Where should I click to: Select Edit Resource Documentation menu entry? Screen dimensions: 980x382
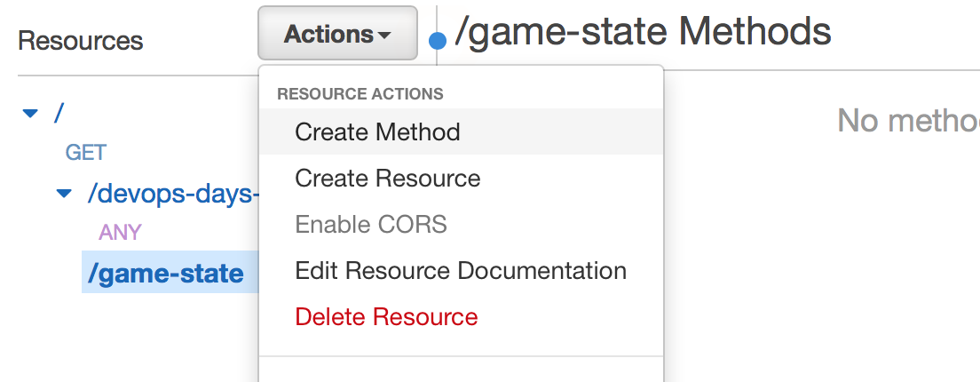(x=461, y=271)
